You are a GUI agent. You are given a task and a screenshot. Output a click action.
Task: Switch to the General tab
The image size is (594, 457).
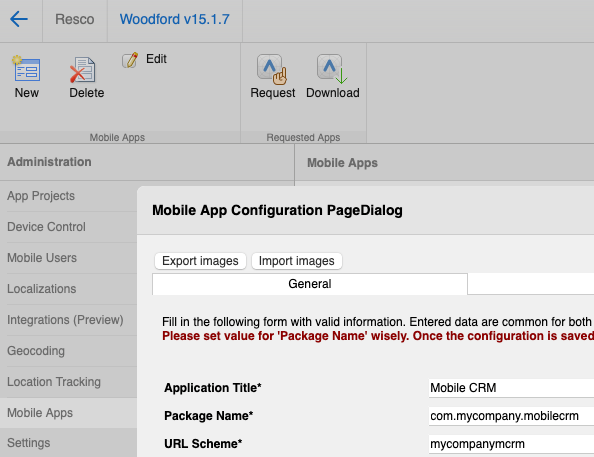pos(310,284)
